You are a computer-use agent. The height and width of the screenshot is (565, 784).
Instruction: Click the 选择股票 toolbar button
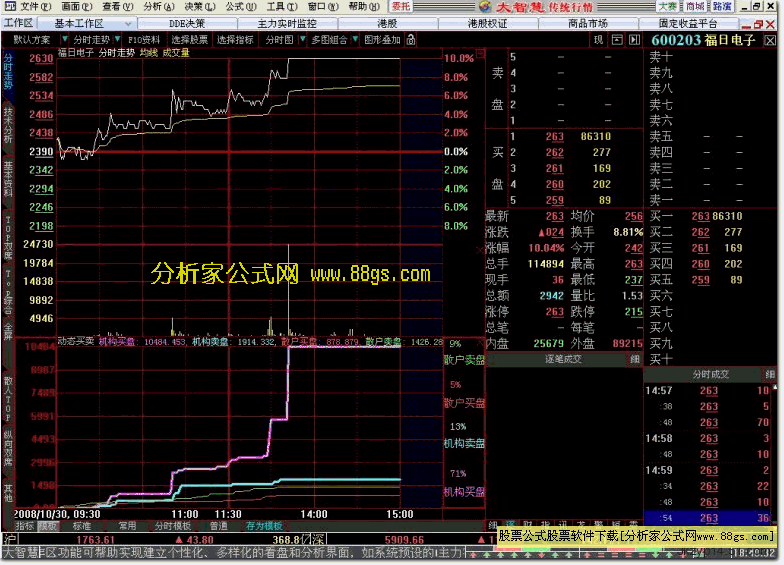pyautogui.click(x=190, y=40)
